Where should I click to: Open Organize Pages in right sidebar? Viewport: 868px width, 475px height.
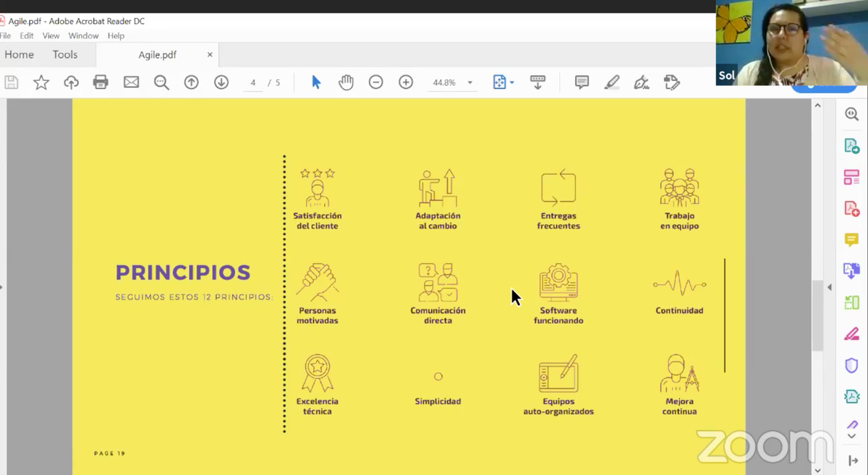pos(852,177)
